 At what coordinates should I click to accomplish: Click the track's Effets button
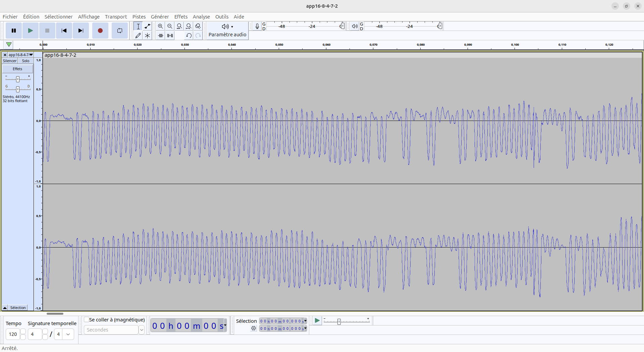coord(17,69)
